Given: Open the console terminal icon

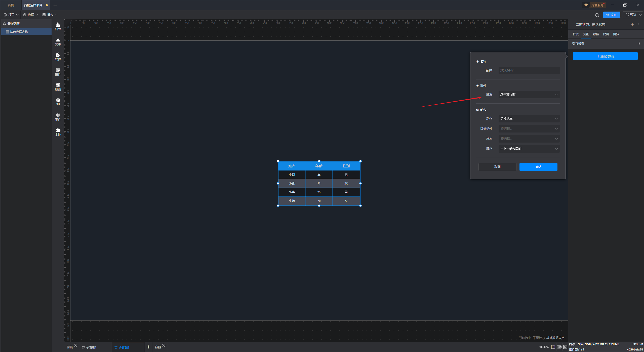Looking at the screenshot, I should pyautogui.click(x=565, y=347).
